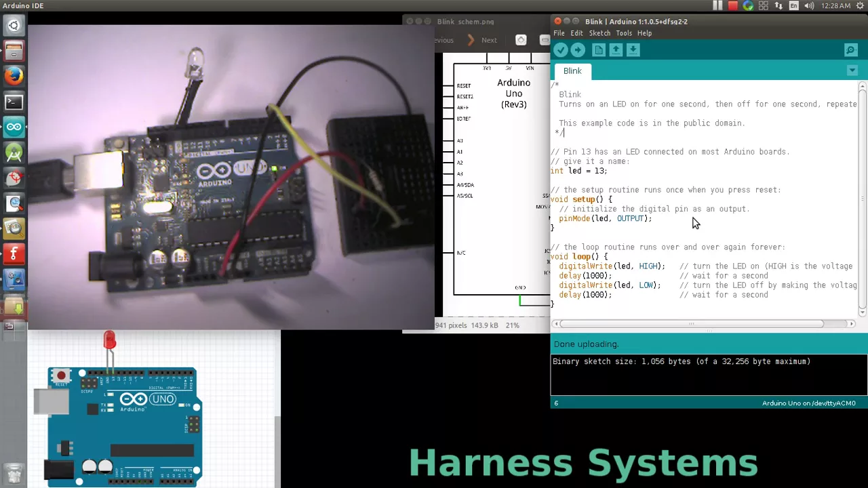Open the system session gear menu
The image size is (868, 488).
coord(860,5)
